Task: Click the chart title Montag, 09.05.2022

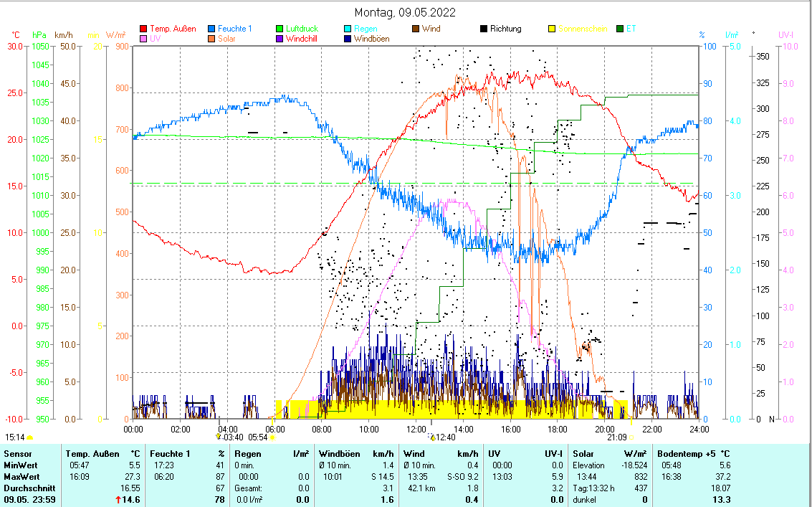Action: point(406,12)
